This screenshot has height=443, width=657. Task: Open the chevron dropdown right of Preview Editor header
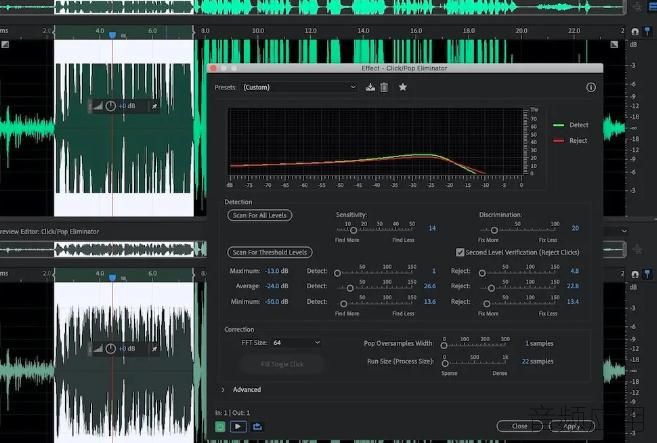[624, 231]
